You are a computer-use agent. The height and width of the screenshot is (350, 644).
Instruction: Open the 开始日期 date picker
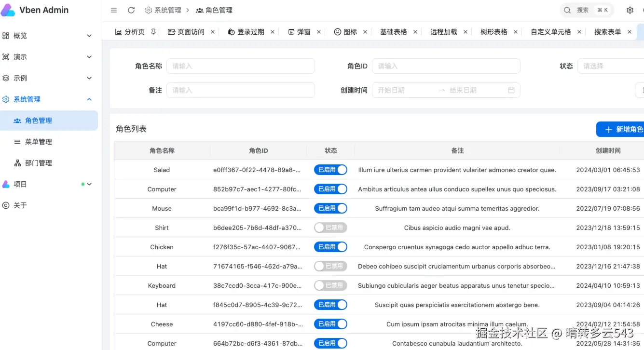click(x=405, y=90)
